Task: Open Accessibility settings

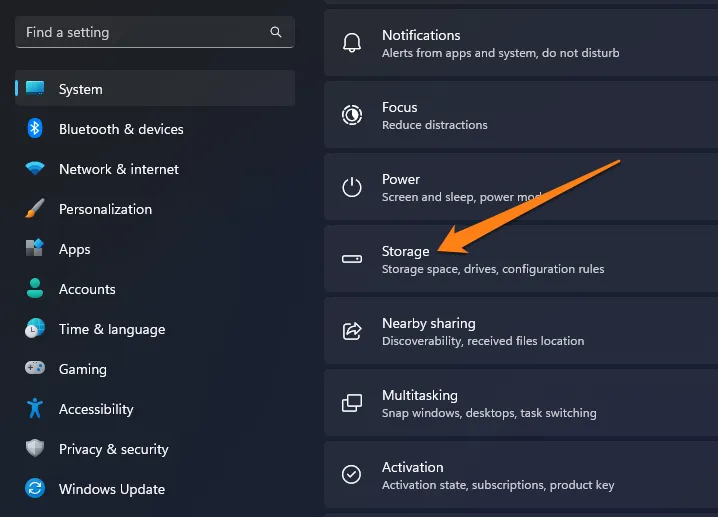Action: [155, 408]
